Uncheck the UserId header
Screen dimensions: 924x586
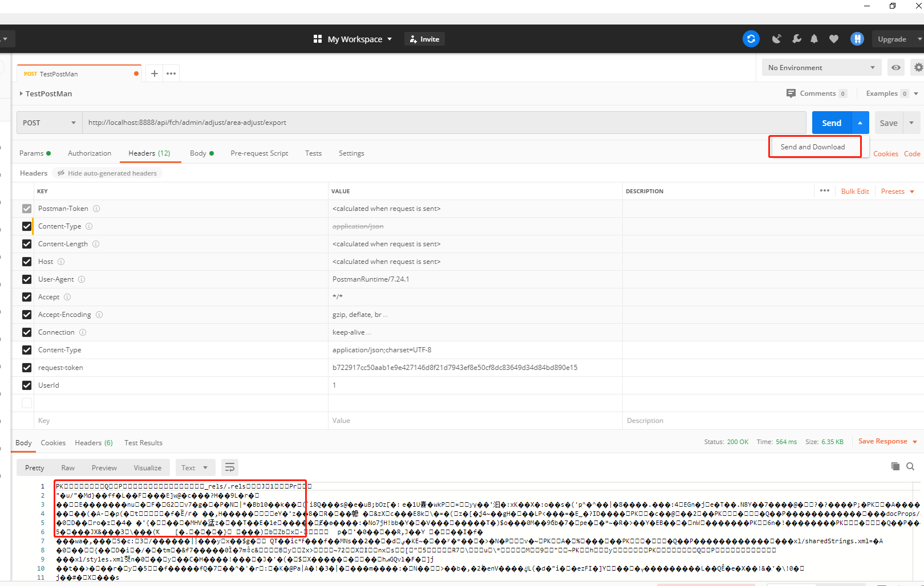pos(27,385)
